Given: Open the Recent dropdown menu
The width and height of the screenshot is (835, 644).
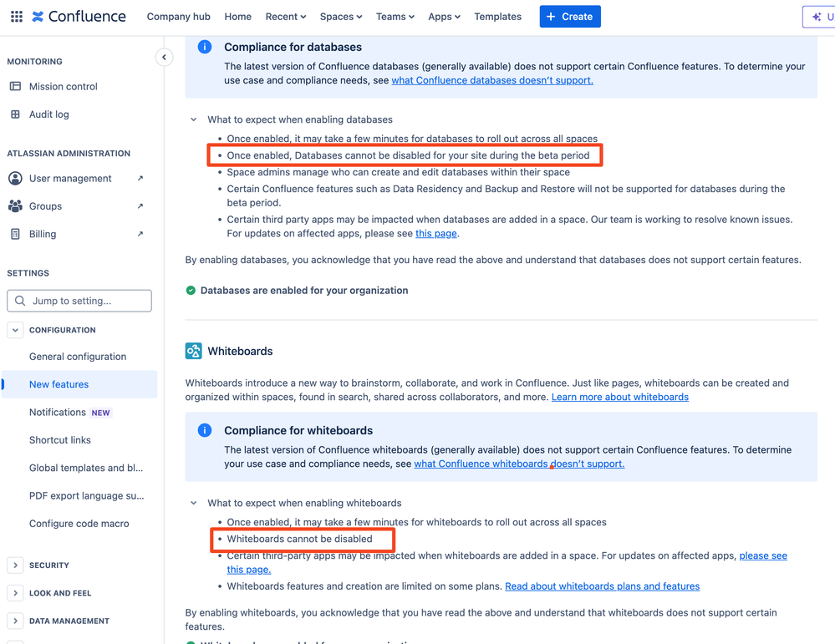Looking at the screenshot, I should click(x=286, y=17).
